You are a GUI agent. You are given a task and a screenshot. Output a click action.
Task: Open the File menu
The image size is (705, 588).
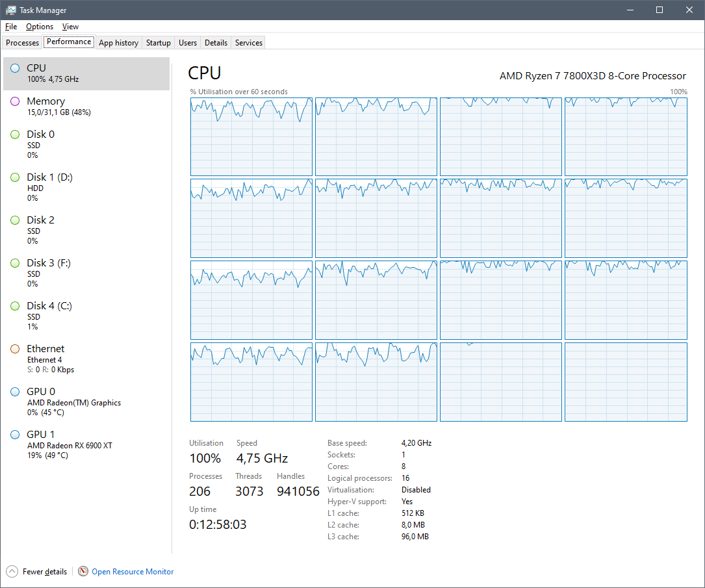coord(11,27)
